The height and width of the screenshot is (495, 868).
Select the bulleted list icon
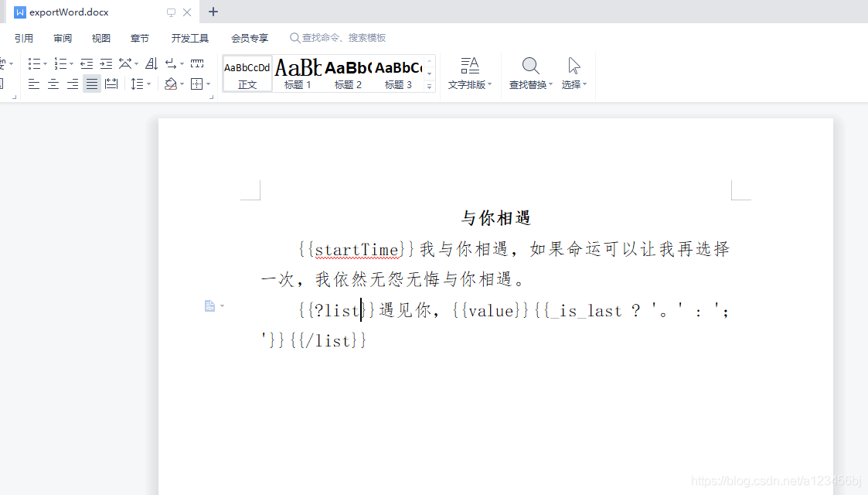(x=35, y=63)
